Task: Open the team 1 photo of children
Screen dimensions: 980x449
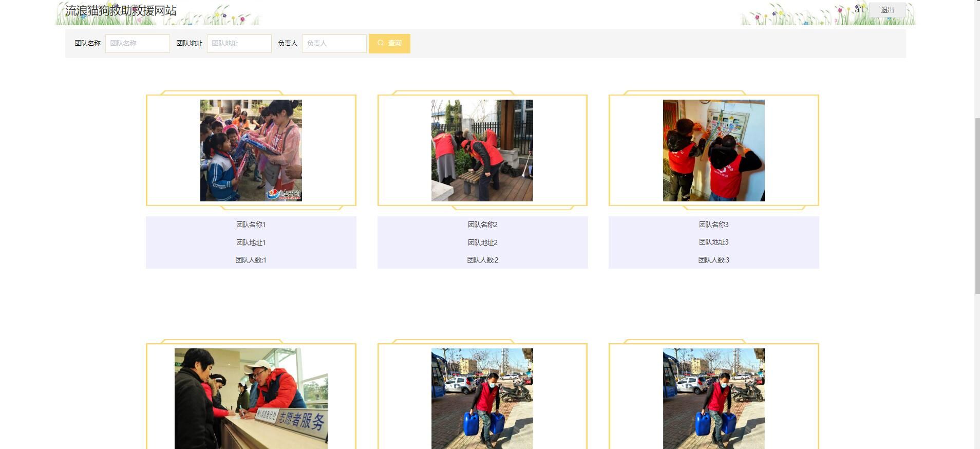Action: (251, 151)
